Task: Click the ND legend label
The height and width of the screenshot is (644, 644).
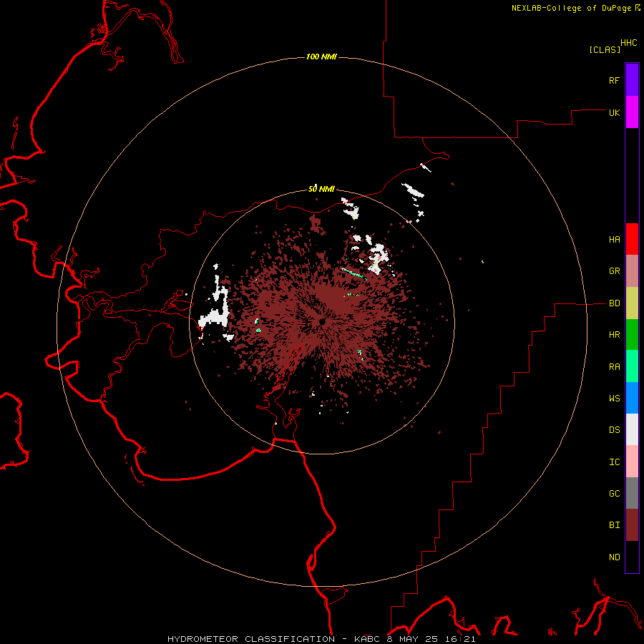Action: click(615, 557)
